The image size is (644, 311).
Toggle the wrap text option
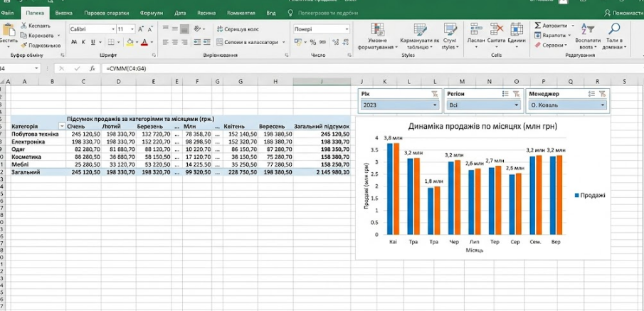click(x=238, y=29)
